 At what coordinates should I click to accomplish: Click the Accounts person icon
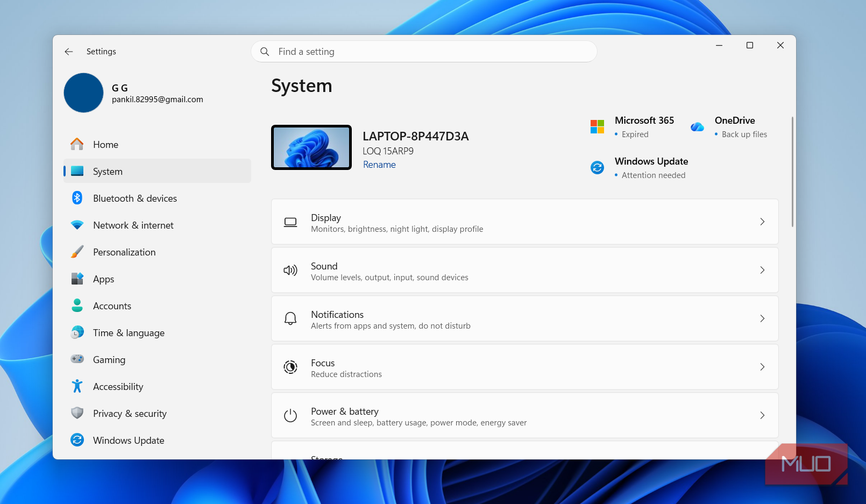tap(77, 306)
